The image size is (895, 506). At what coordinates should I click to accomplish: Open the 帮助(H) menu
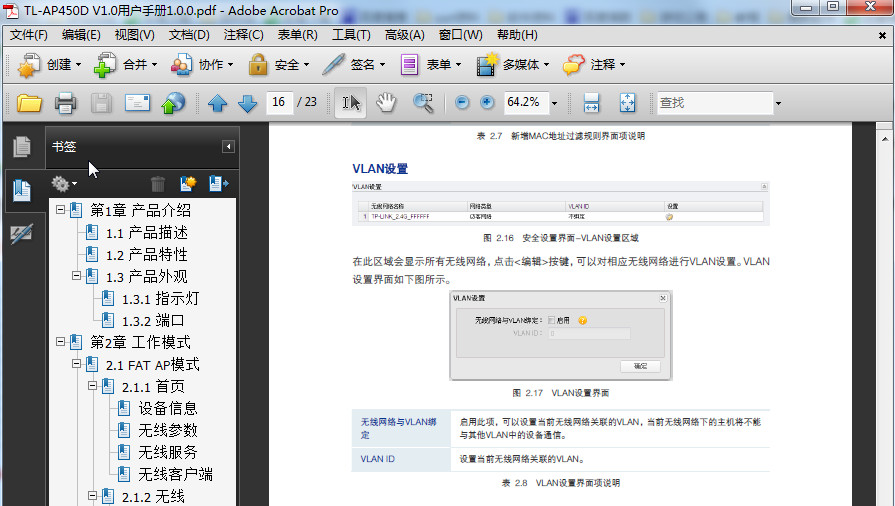517,35
